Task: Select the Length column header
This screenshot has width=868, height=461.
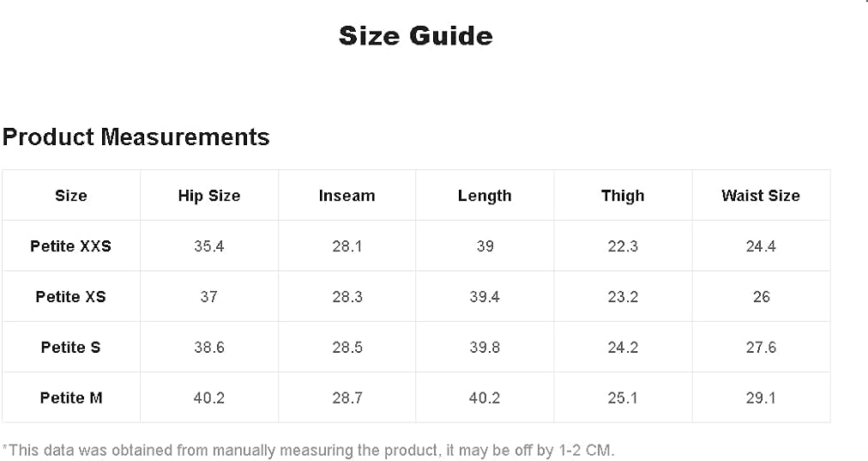Action: point(485,196)
